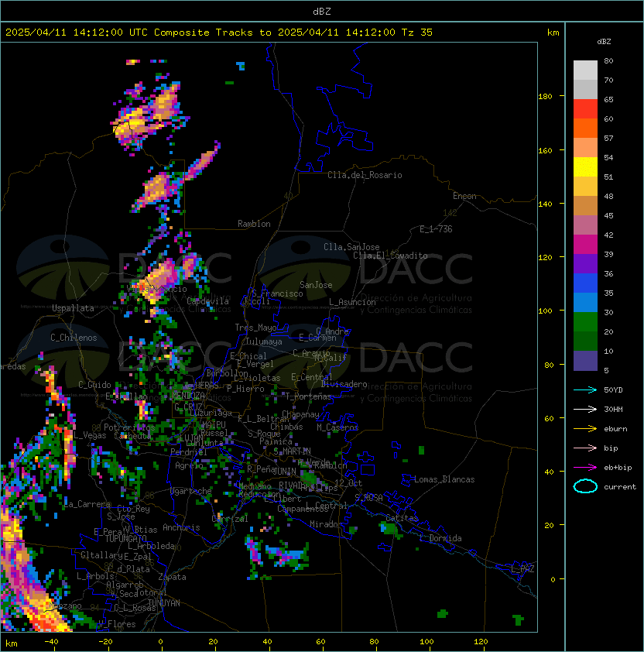Click the 12_Oct place label

tap(348, 483)
